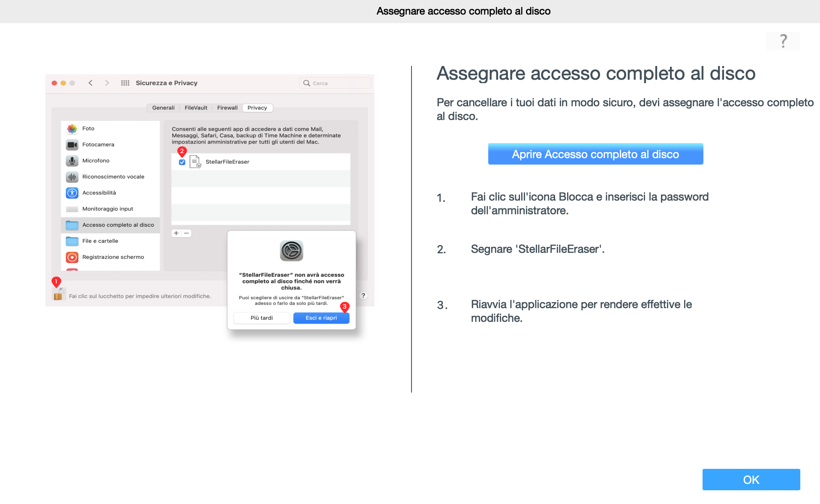This screenshot has width=820, height=504.
Task: Click the Fai clic sul lucchetto message
Action: pos(140,296)
